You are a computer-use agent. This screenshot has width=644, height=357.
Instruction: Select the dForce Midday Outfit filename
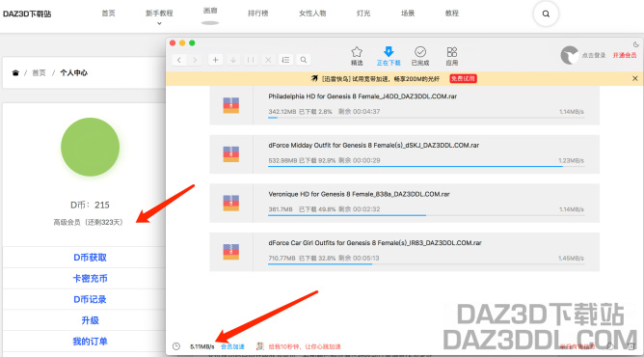click(x=374, y=146)
